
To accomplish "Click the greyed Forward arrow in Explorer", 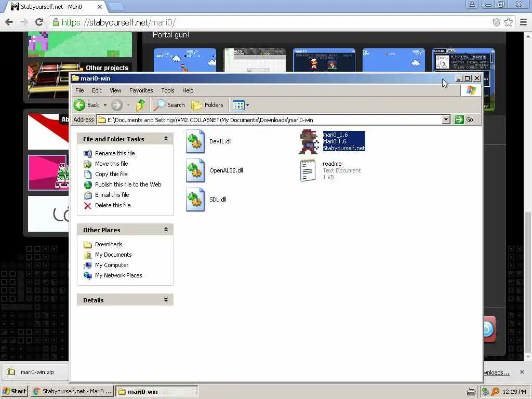I will (x=117, y=105).
